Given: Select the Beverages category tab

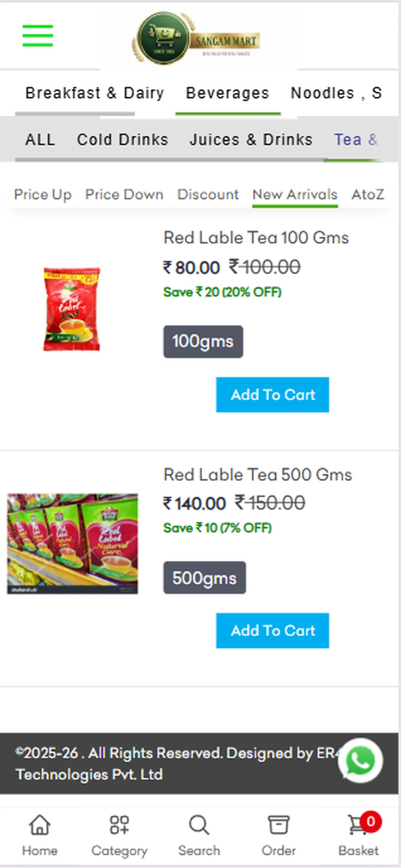Looking at the screenshot, I should tap(228, 93).
